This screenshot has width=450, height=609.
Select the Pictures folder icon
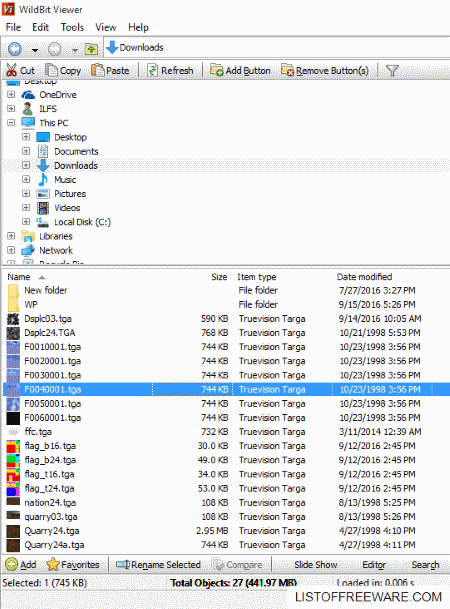pos(43,193)
